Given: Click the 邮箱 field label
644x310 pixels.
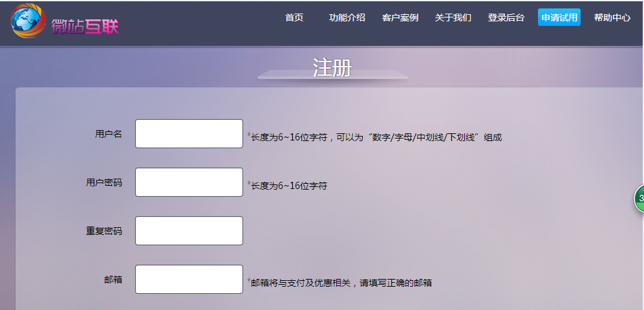Looking at the screenshot, I should pos(113,280).
